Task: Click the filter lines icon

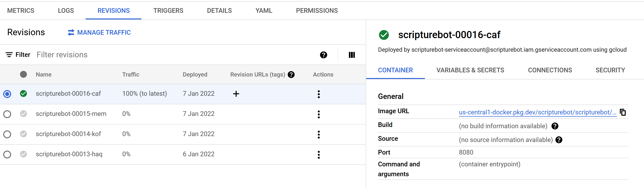Action: click(x=9, y=55)
